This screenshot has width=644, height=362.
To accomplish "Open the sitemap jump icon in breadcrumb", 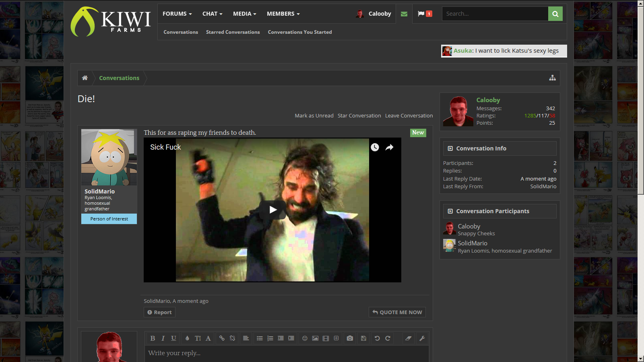I will click(x=552, y=78).
